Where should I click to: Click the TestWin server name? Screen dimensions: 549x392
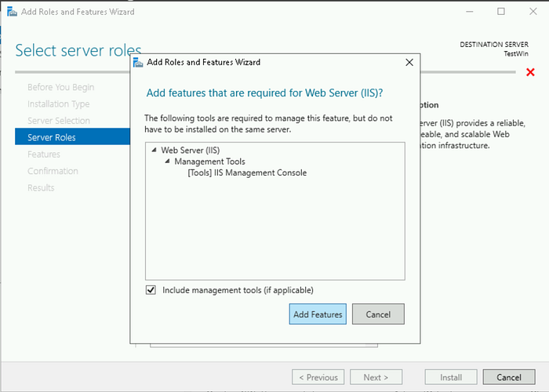(516, 53)
